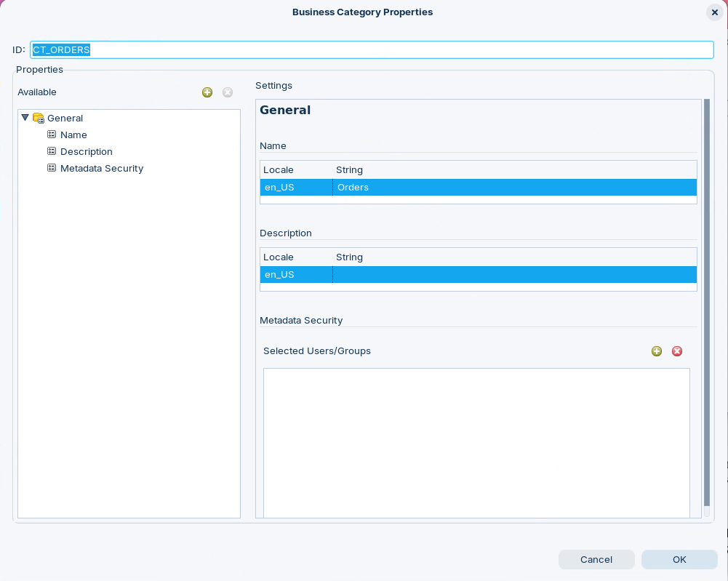Click the property icon next to Description
The image size is (728, 581).
click(52, 151)
